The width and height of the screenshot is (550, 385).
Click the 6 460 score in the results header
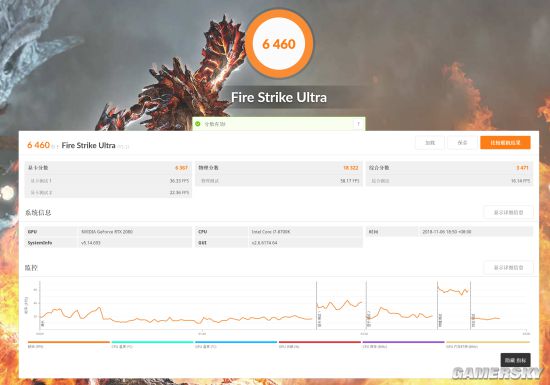pos(38,145)
